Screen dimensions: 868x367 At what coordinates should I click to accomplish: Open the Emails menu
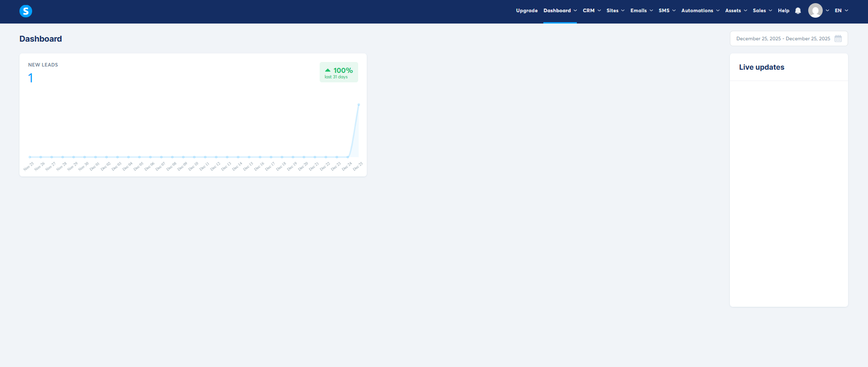click(x=641, y=10)
